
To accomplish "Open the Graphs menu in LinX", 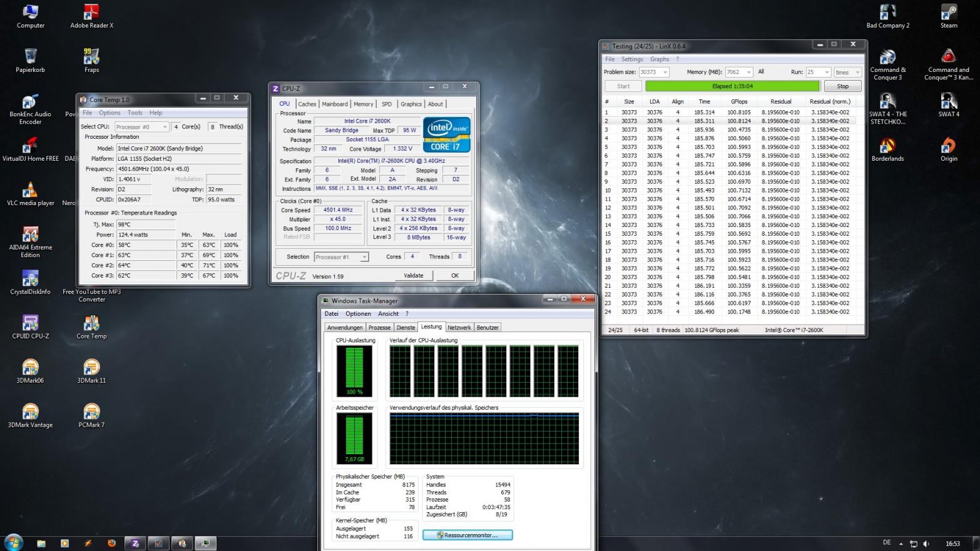I will pos(659,59).
